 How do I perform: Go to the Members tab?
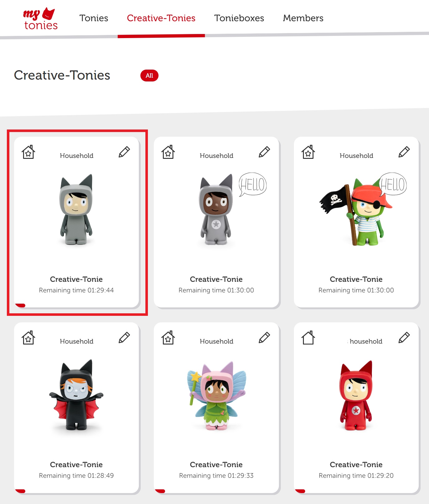(303, 18)
